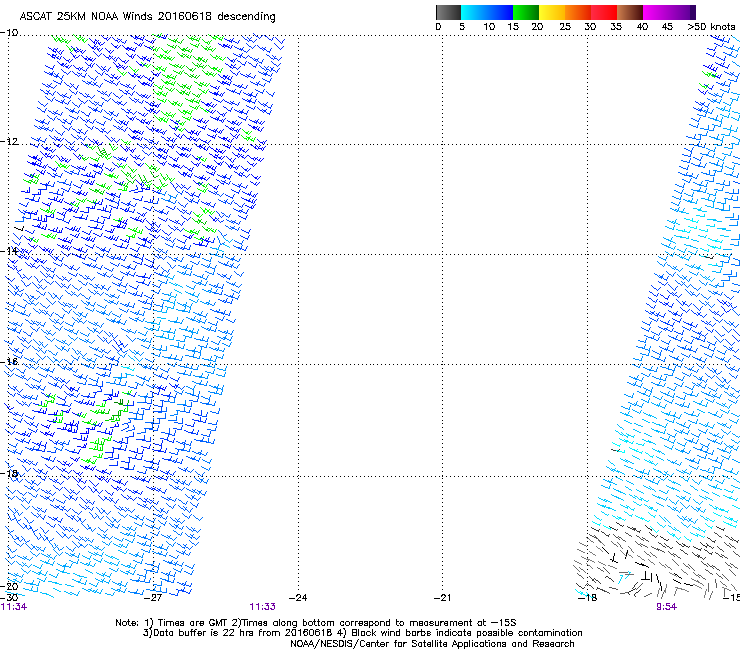Click the 'Times are GMT' note line

(x=316, y=623)
